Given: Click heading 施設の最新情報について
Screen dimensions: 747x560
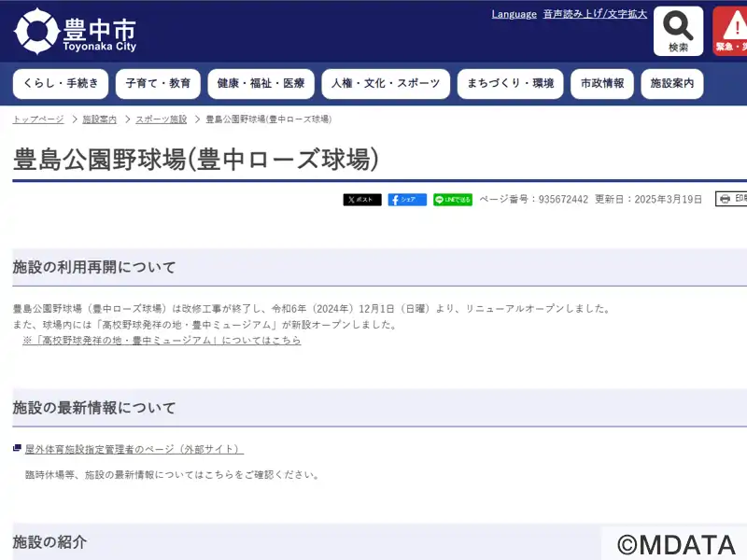Looking at the screenshot, I should (94, 408).
